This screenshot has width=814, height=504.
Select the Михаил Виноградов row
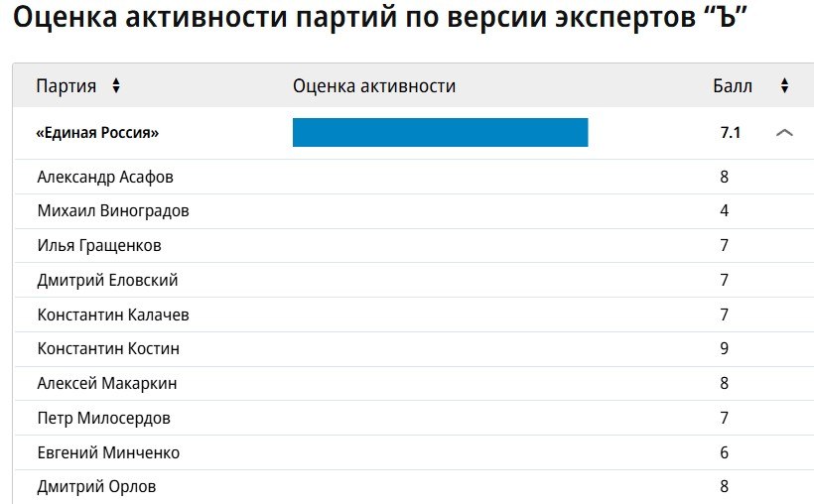[x=414, y=211]
